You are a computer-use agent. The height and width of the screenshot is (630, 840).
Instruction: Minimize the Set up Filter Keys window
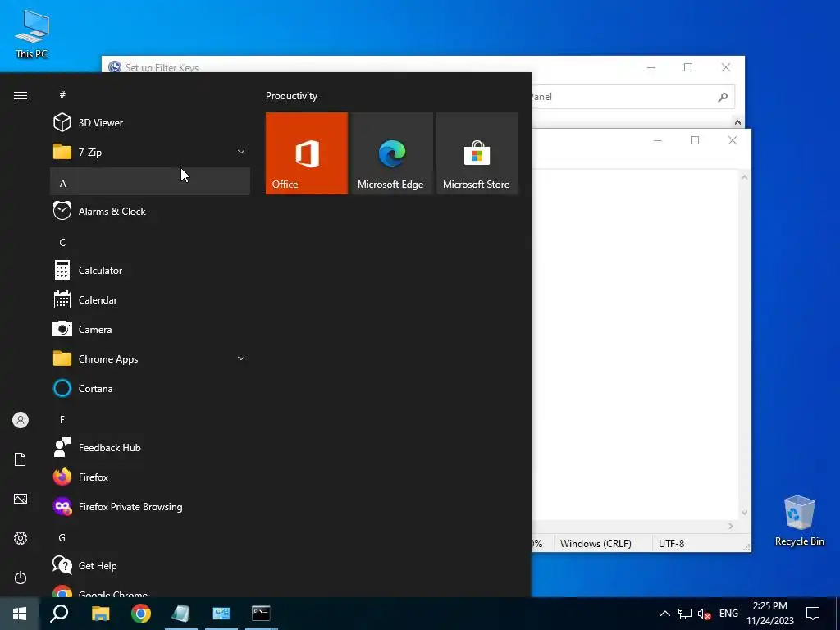click(651, 67)
